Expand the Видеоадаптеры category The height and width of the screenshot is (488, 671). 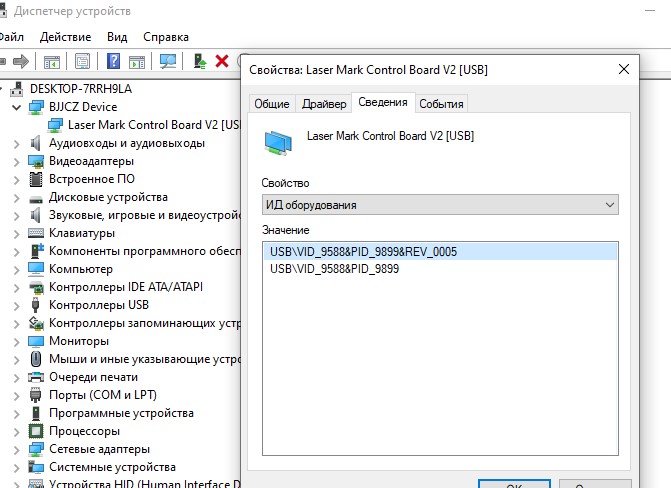pyautogui.click(x=16, y=162)
